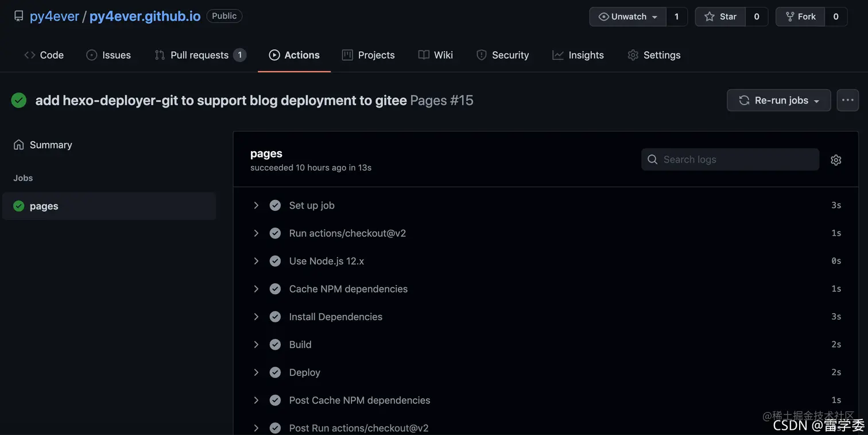Expand the Set up job step
This screenshot has height=435, width=868.
coord(256,205)
